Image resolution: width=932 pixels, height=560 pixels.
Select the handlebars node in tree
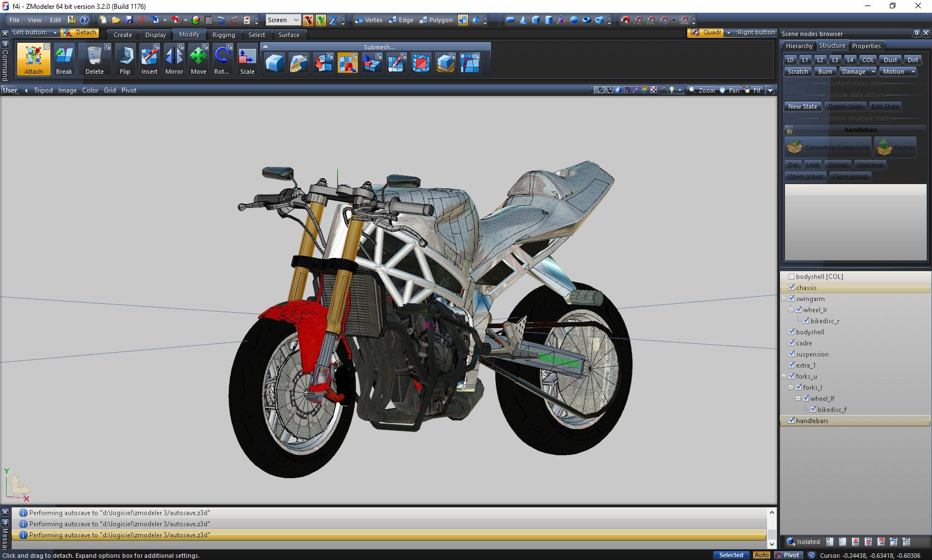(x=812, y=421)
